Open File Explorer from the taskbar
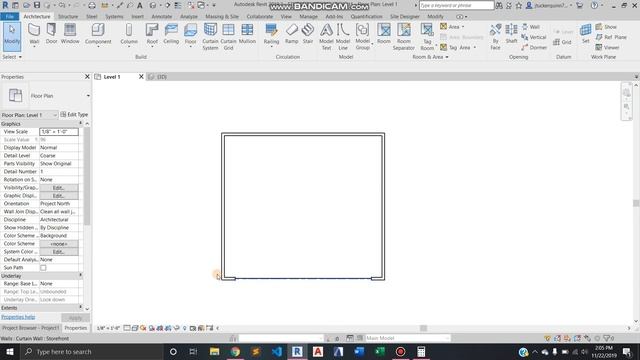 214,352
